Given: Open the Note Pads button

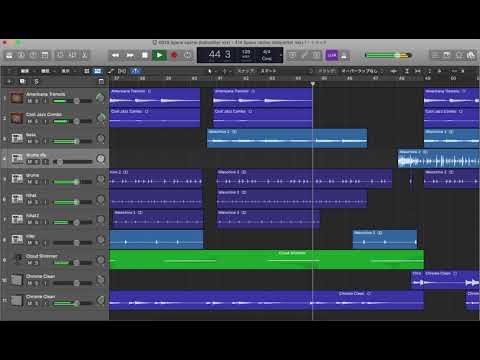Looking at the screenshot, I should point(447,55).
